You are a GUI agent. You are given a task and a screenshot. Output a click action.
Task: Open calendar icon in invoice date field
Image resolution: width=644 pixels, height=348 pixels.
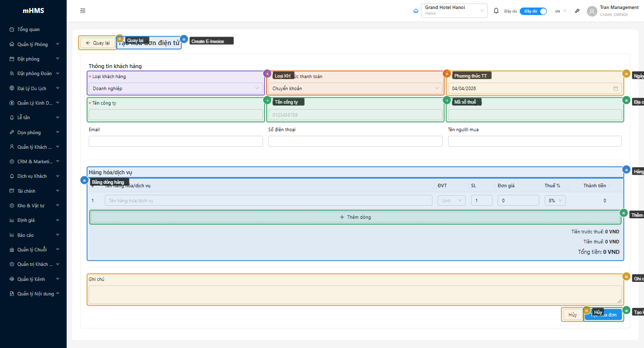click(615, 89)
